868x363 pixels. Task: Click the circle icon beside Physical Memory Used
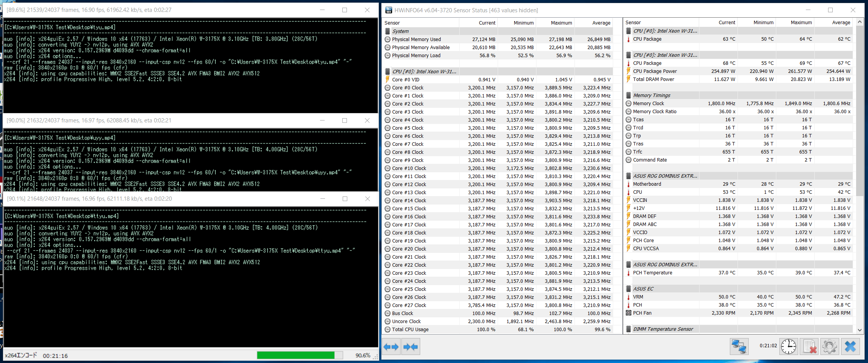[388, 39]
